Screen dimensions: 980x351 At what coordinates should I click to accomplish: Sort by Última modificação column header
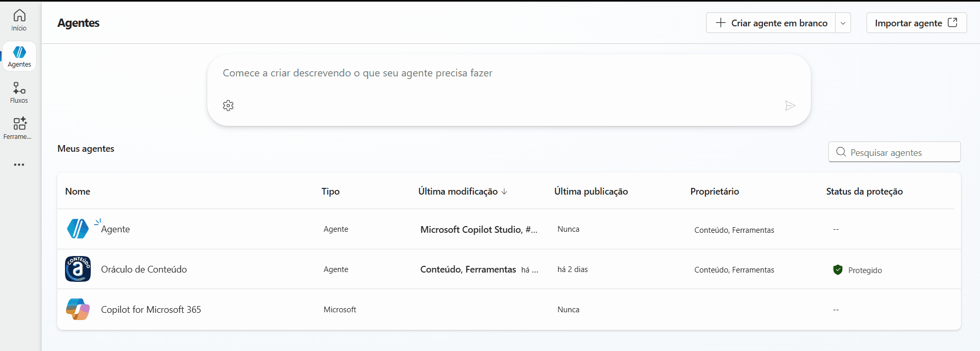coord(463,192)
